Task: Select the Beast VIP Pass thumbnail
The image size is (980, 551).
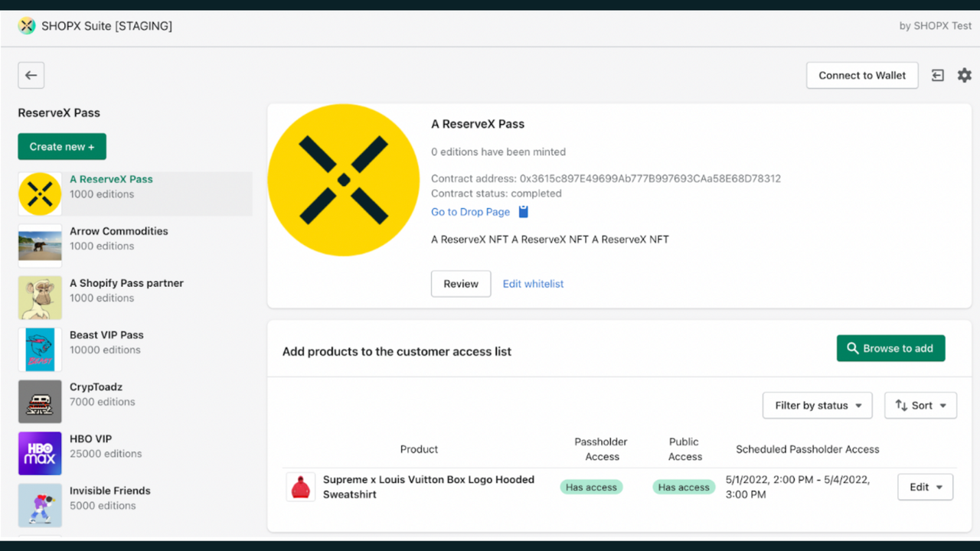Action: click(x=40, y=350)
